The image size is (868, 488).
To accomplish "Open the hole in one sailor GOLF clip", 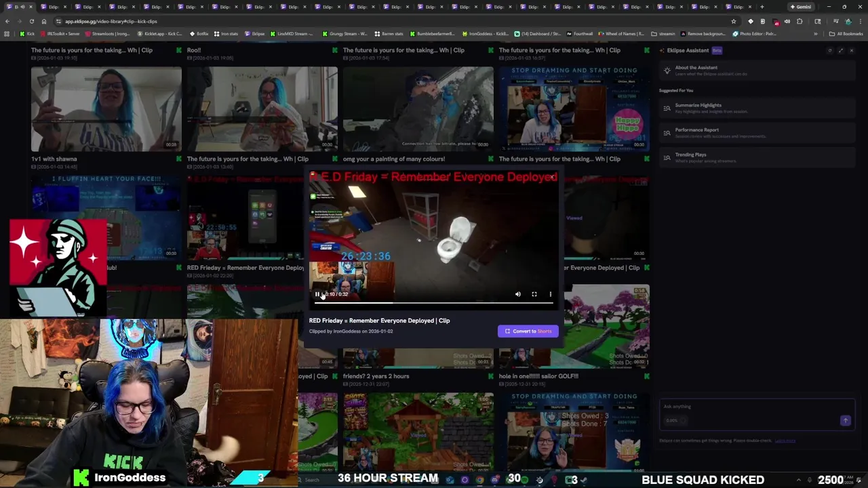I will [x=538, y=376].
